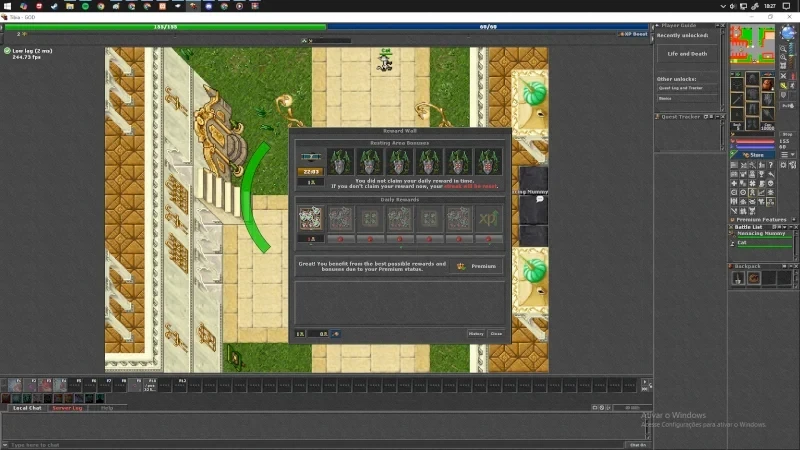Click the action bar scroll arrow
This screenshot has width=800, height=450.
pos(644,382)
